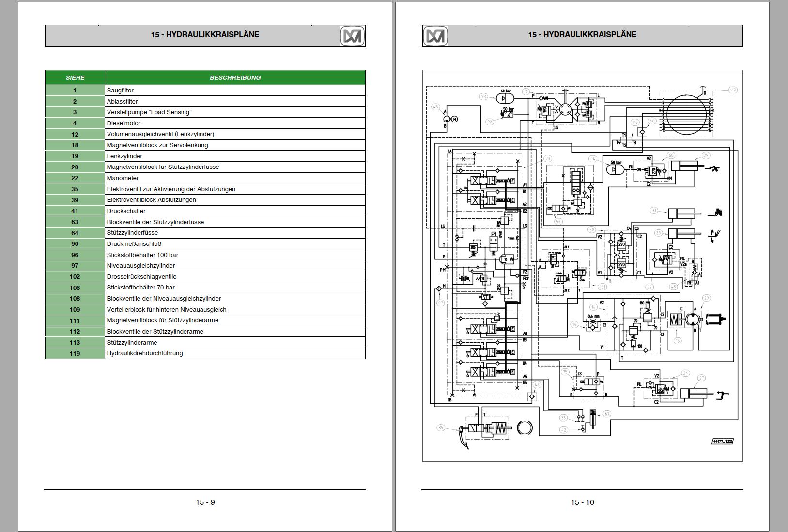Click the SIEHE column header
788x532 pixels.
click(75, 77)
